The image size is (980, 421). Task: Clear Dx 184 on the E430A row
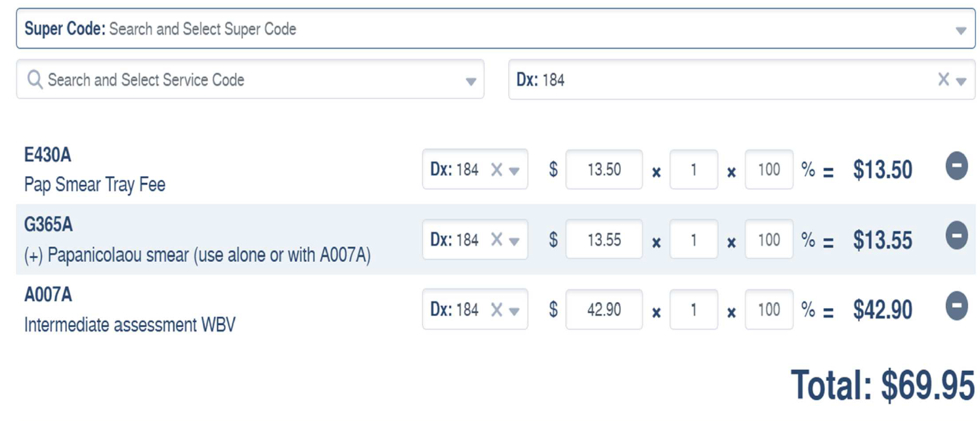pyautogui.click(x=497, y=169)
